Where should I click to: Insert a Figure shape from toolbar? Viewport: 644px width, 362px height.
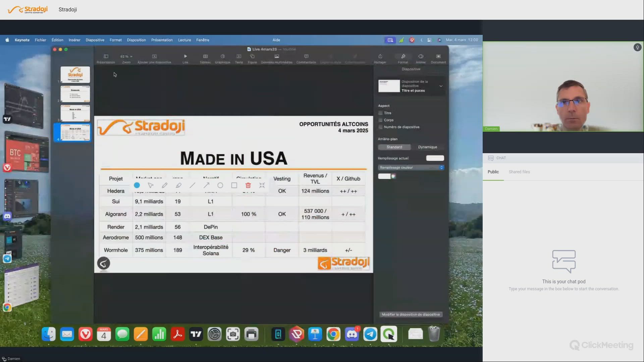[x=252, y=59]
